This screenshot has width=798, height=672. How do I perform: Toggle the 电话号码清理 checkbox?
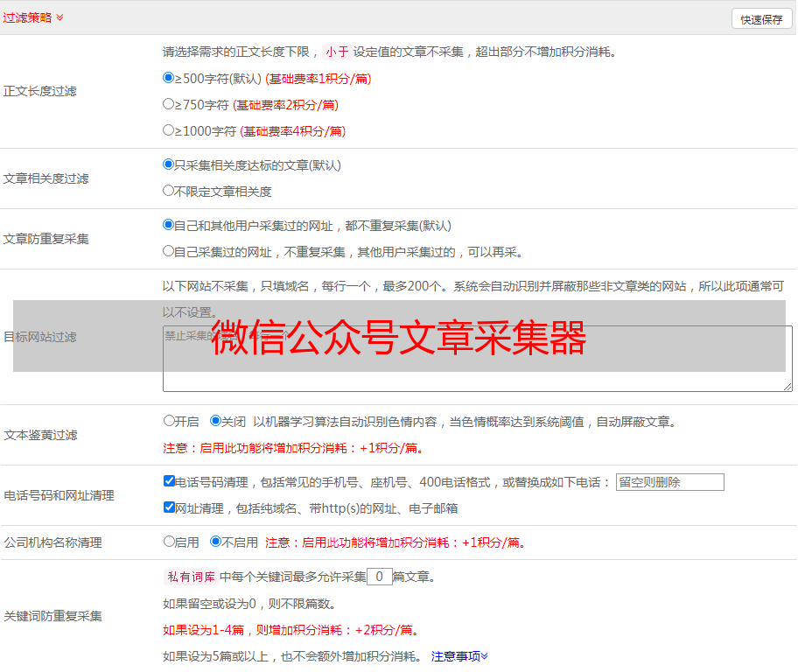(x=169, y=481)
